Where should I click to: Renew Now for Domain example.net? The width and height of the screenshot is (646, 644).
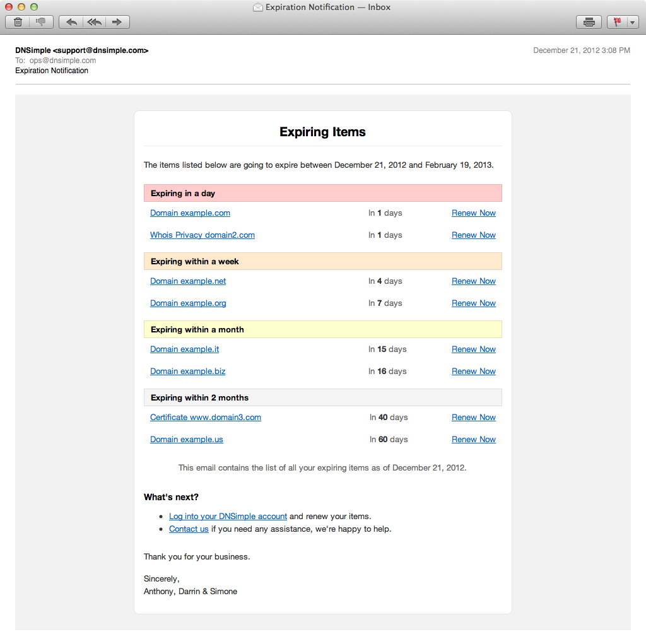(473, 281)
